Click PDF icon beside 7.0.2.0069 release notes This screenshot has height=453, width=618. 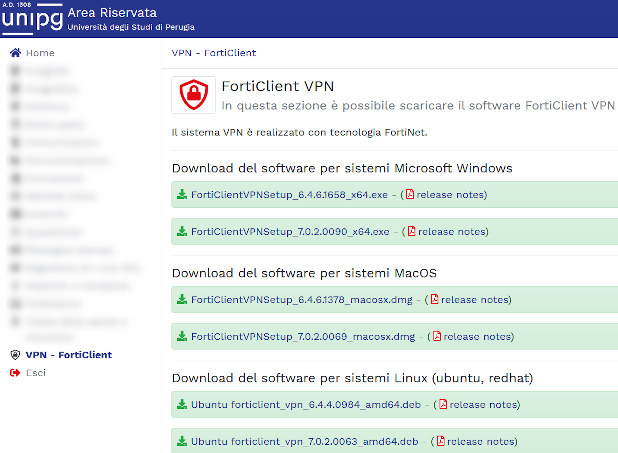point(437,336)
